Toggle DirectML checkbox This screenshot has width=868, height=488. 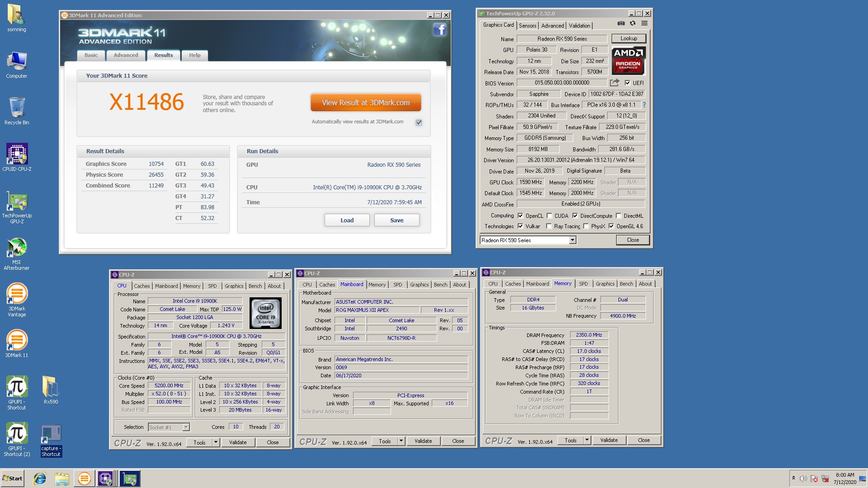618,216
